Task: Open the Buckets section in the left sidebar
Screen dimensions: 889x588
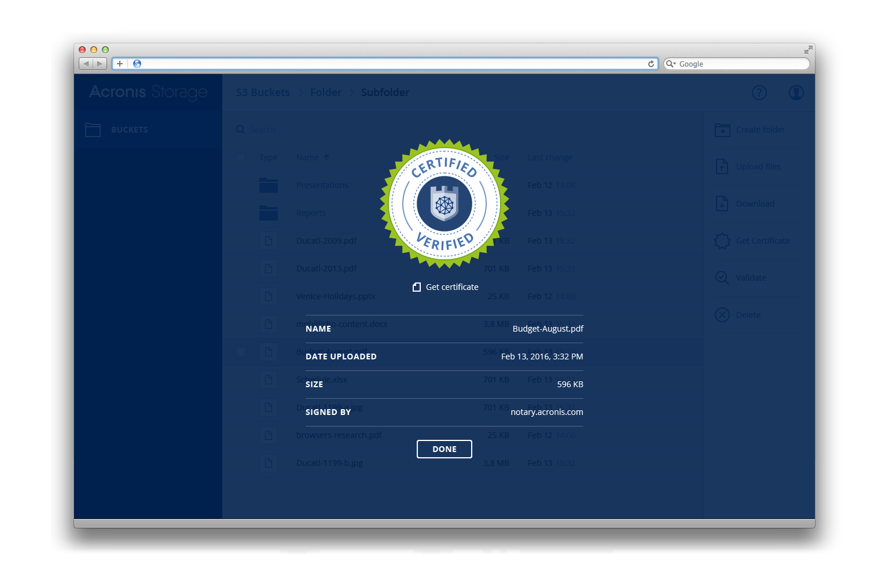Action: (x=129, y=130)
